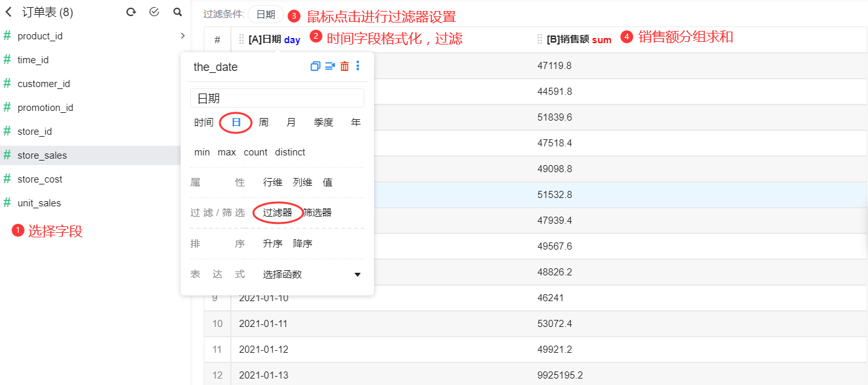
Task: Open search in the 订单表 panel
Action: coord(178,12)
